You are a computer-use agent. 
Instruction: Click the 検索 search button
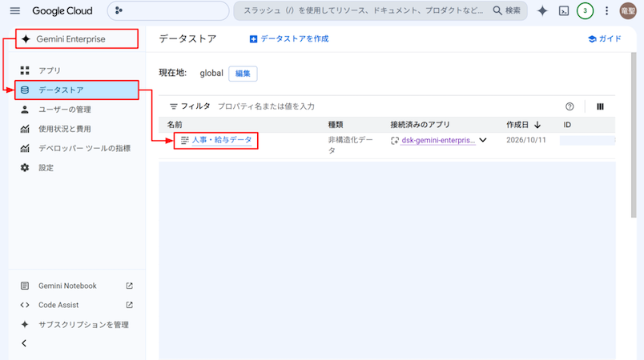[507, 10]
